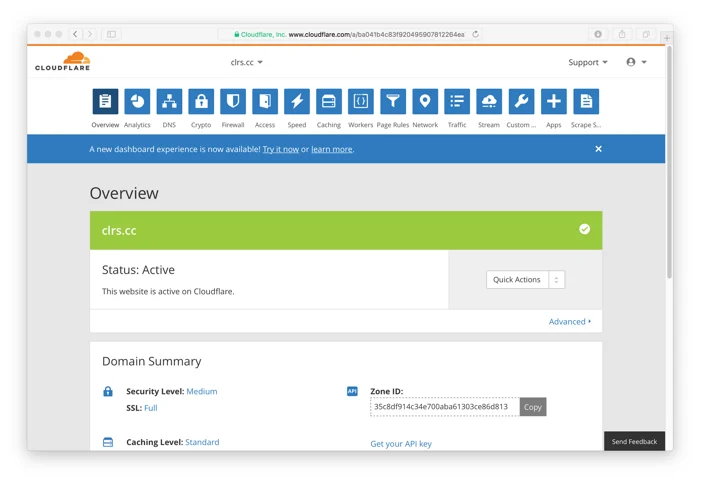Click the Caching tab label
Screen dimensions: 715x494
pos(329,125)
